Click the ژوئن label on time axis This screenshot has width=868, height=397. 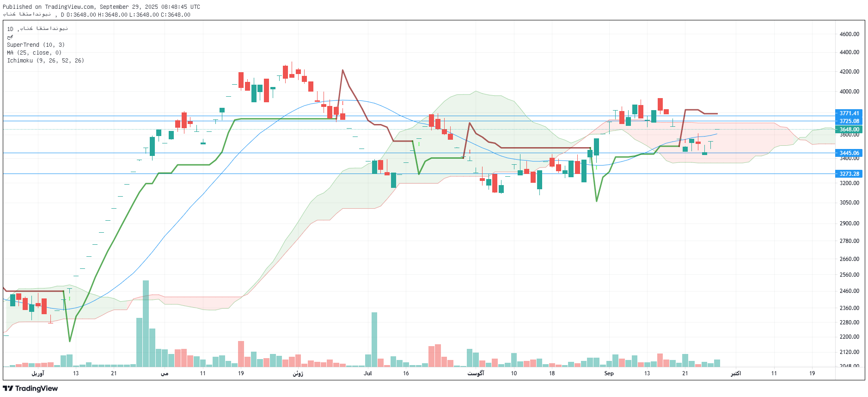pos(298,373)
